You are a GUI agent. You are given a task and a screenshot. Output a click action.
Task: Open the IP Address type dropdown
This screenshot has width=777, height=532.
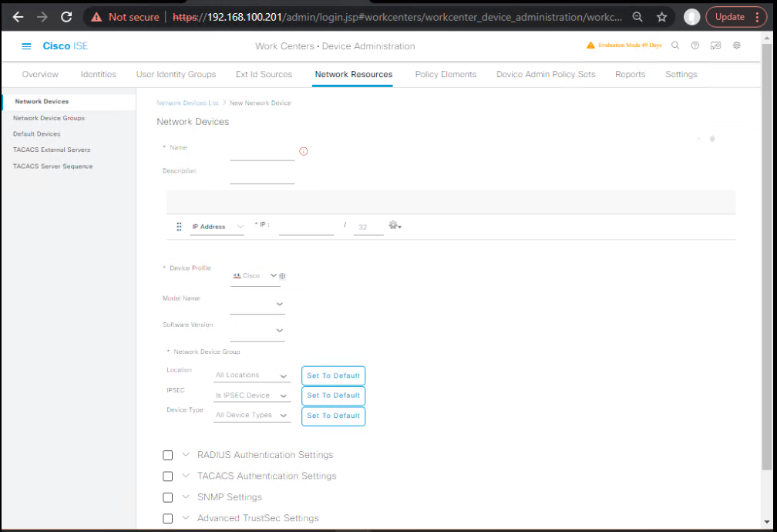[217, 227]
